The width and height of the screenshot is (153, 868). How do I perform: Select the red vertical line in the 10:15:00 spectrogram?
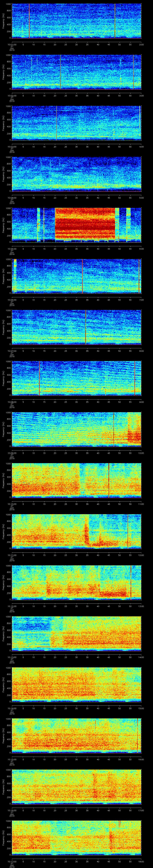137,736
